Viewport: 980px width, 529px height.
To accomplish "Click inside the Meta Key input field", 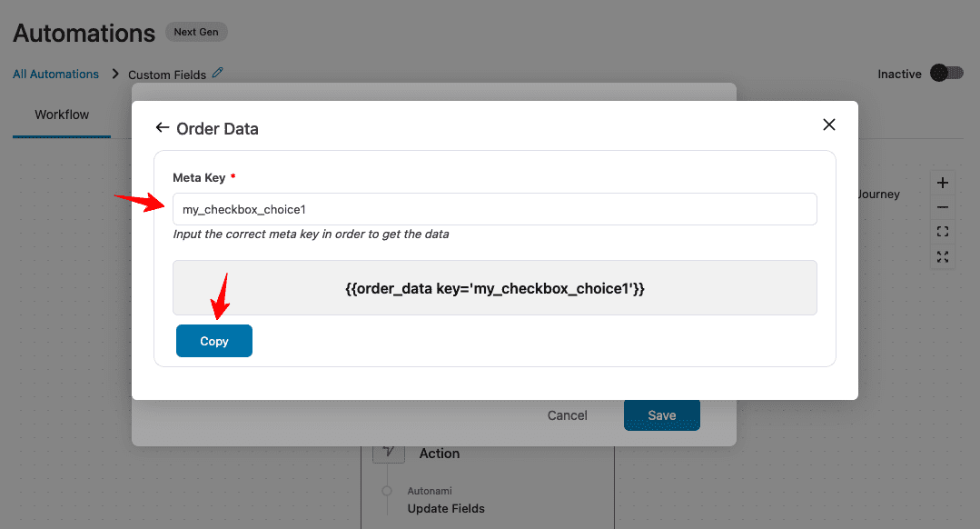I will click(494, 208).
